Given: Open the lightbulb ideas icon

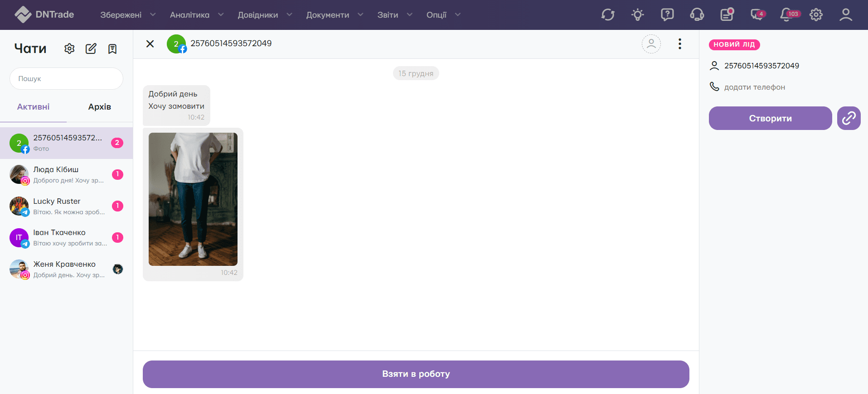Looking at the screenshot, I should click(x=638, y=14).
